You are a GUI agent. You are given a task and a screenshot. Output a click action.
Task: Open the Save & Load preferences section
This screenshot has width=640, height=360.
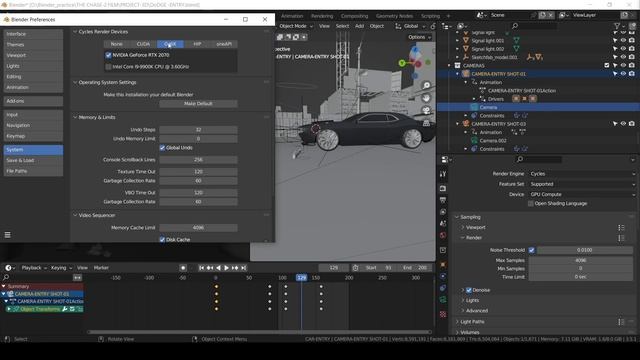point(33,160)
